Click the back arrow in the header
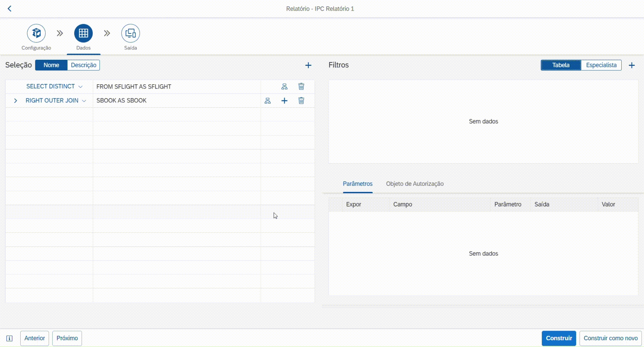 coord(10,9)
